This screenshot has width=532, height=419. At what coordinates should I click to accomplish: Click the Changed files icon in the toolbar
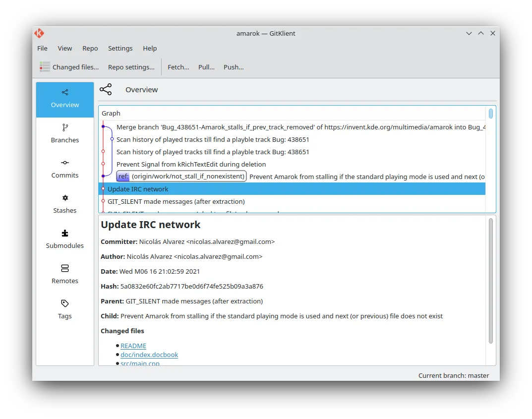click(x=45, y=67)
